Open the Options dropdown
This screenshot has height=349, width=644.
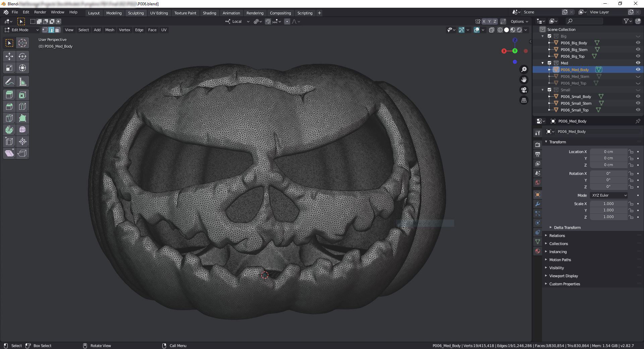click(520, 21)
